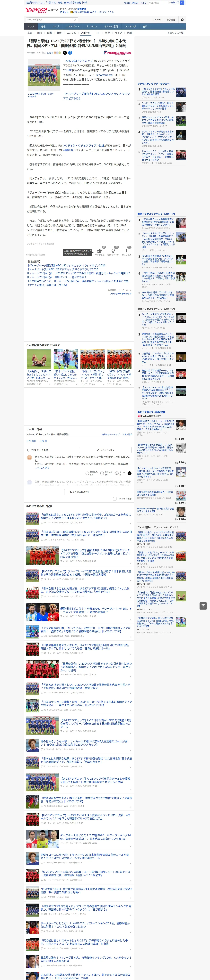Dismiss the '大失態だ' recommended article with its X
210x980 pixels.
(x=50, y=384)
